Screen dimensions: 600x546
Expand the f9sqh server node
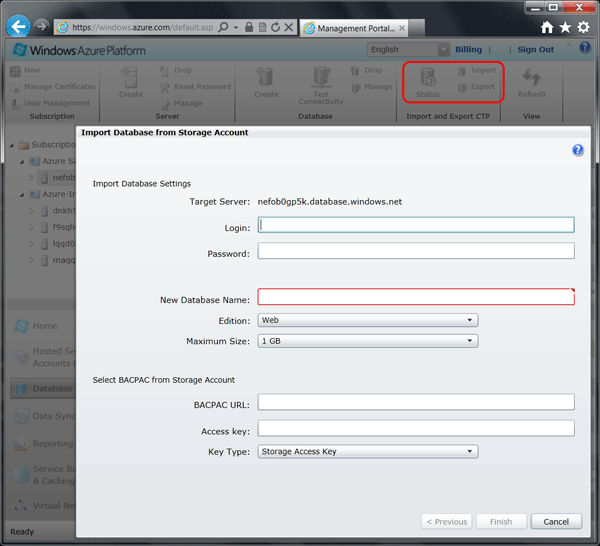[32, 227]
